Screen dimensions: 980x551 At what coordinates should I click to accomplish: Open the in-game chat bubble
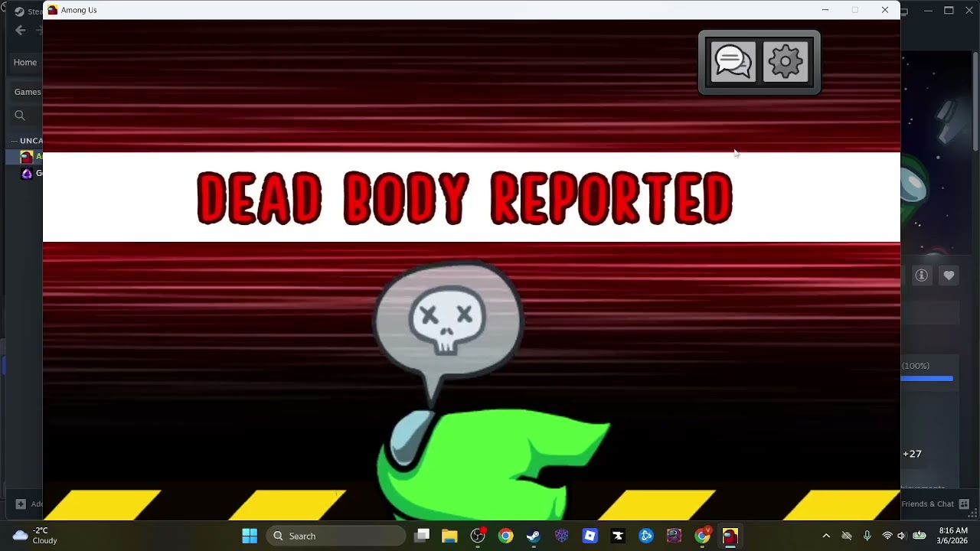(733, 62)
